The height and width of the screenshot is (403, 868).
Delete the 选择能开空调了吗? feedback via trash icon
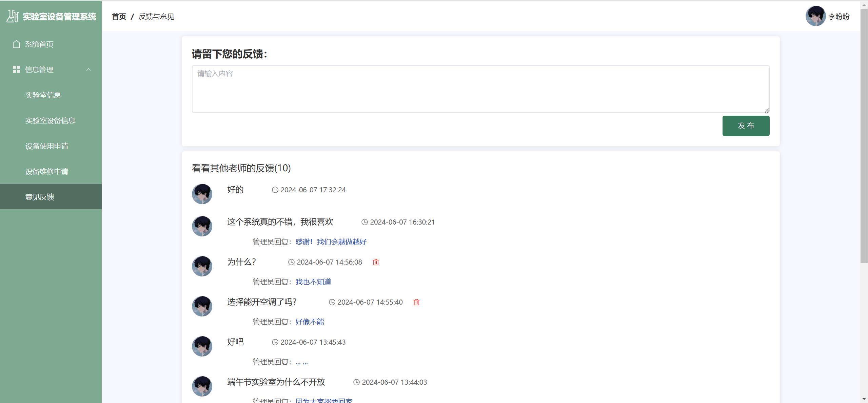(416, 302)
